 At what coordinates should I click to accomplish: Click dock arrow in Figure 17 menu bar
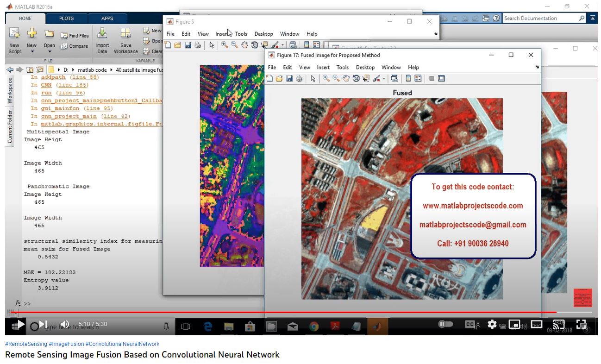coord(538,68)
